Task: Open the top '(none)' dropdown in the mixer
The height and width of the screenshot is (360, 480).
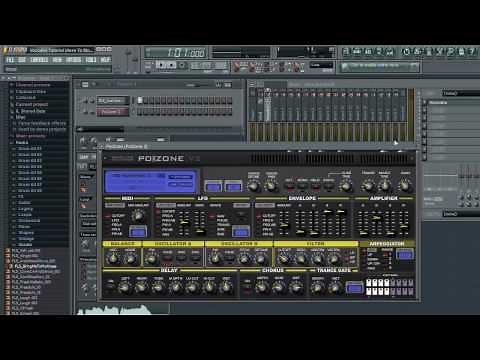Action: coord(461,93)
